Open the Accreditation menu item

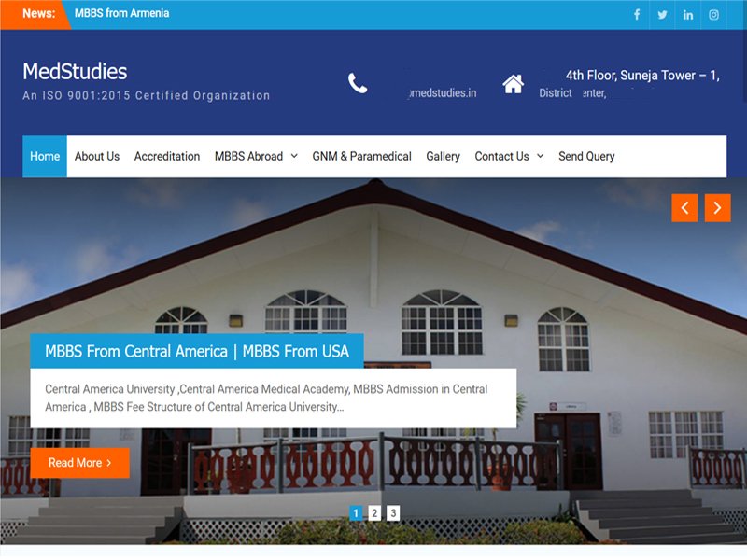tap(167, 156)
